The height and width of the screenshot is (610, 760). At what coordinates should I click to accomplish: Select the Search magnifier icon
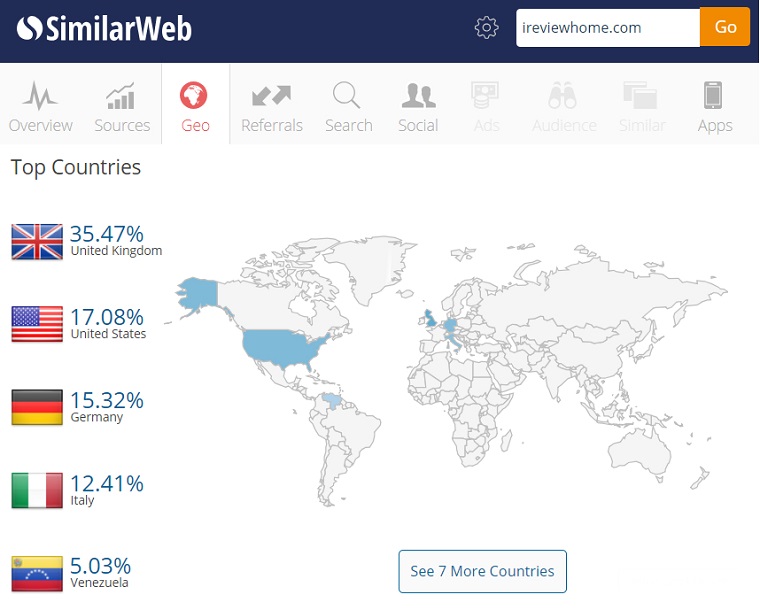click(x=347, y=97)
